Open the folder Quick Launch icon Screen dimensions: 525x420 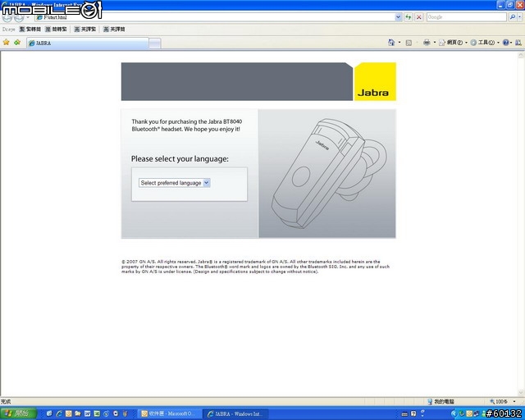(x=78, y=414)
